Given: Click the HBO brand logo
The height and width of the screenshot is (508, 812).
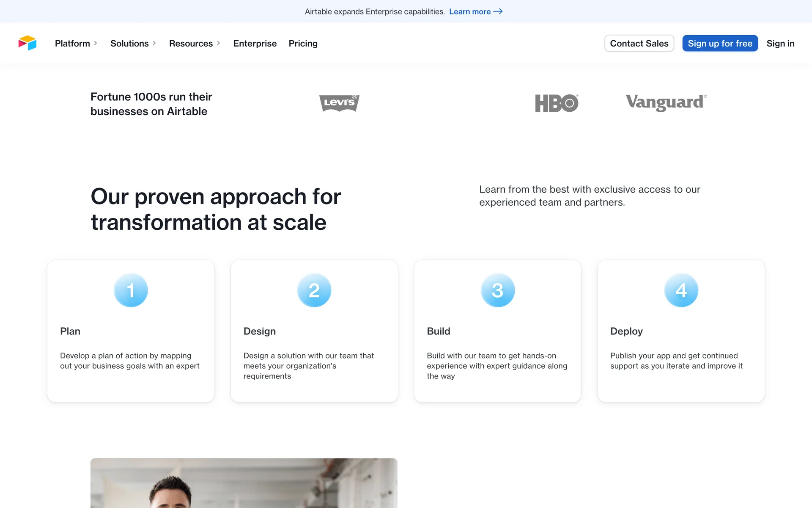Looking at the screenshot, I should (556, 103).
